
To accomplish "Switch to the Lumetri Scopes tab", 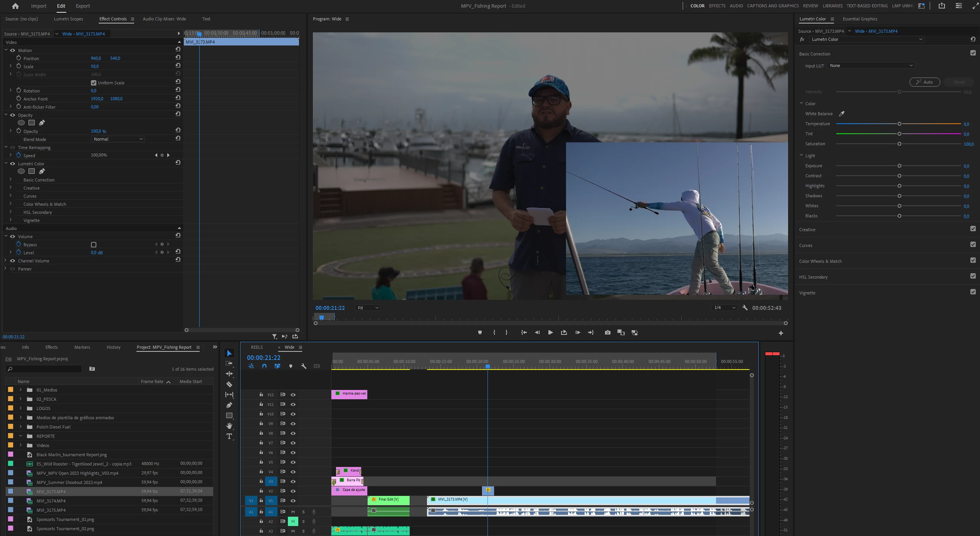I will tap(68, 19).
